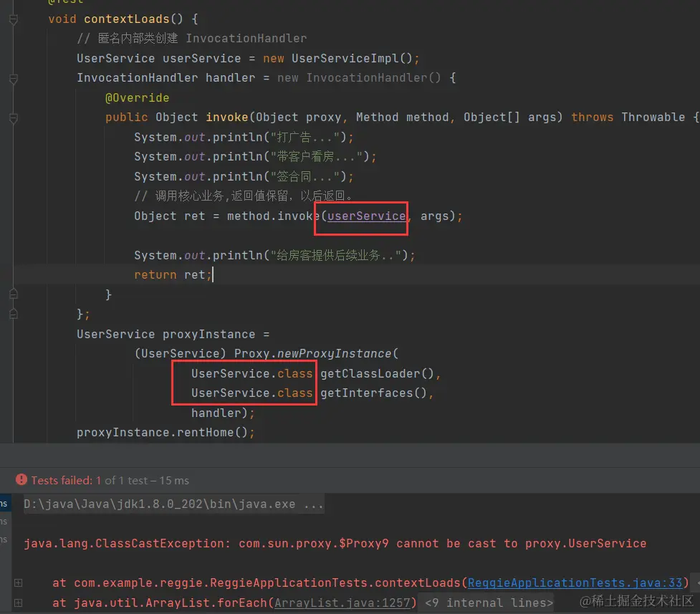
Task: Place the cursor on "return ret;"
Action: click(x=173, y=274)
